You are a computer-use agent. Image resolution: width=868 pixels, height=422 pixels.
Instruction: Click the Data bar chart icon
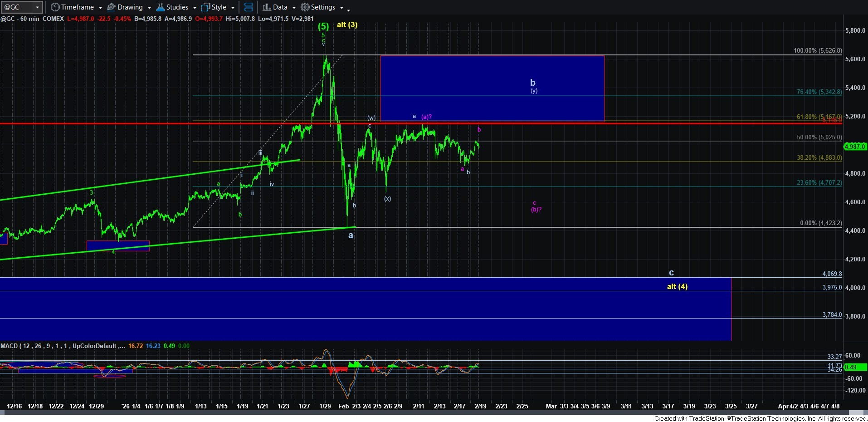click(x=267, y=7)
